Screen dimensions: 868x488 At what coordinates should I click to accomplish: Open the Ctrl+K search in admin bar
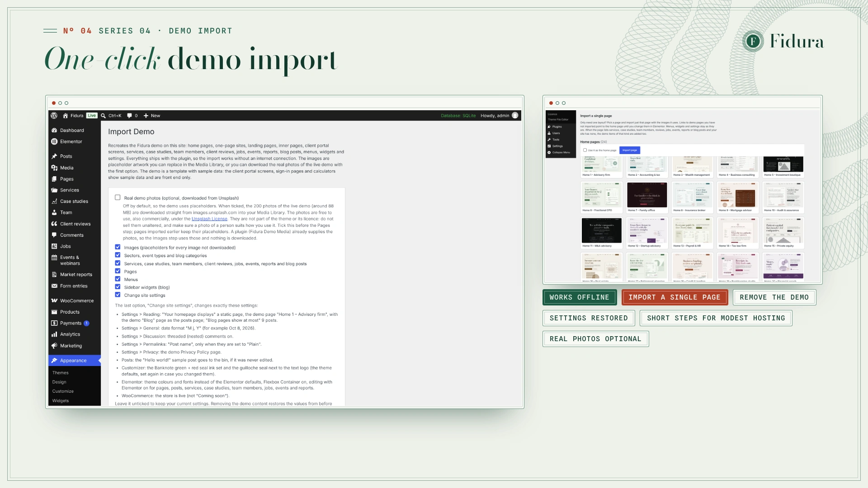(x=111, y=116)
